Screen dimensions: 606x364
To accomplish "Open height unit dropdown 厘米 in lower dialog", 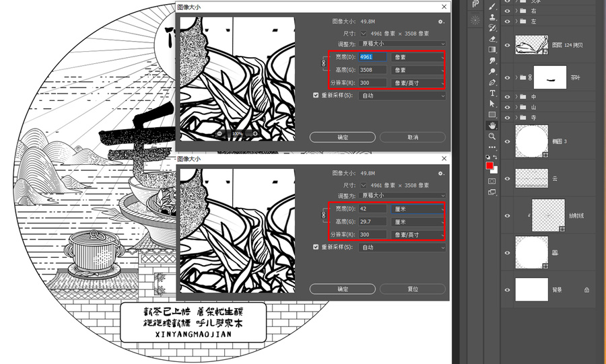I will pos(417,222).
